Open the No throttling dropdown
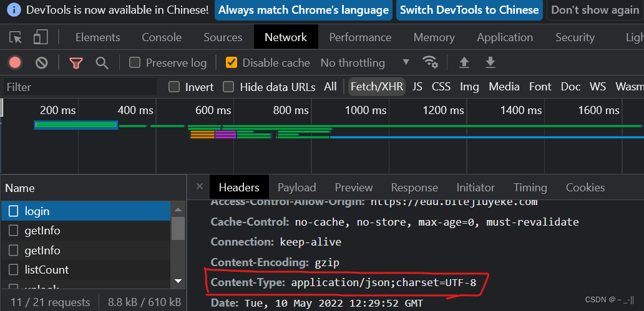 point(365,62)
